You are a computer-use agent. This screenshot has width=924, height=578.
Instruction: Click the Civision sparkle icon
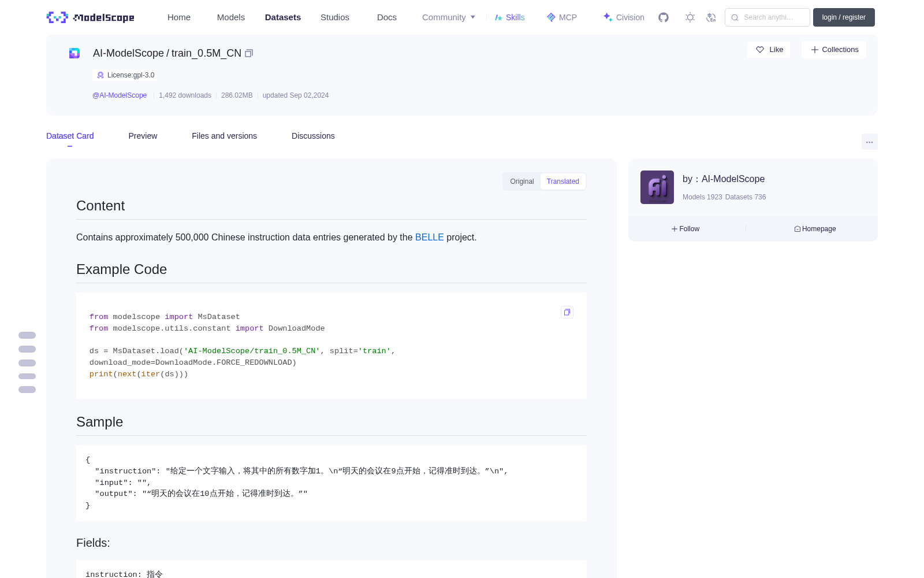pyautogui.click(x=608, y=17)
